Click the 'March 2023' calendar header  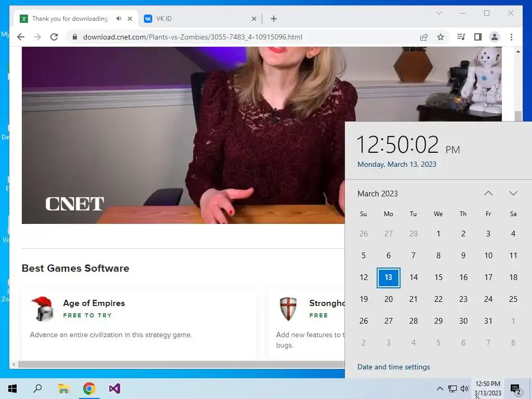tap(378, 194)
